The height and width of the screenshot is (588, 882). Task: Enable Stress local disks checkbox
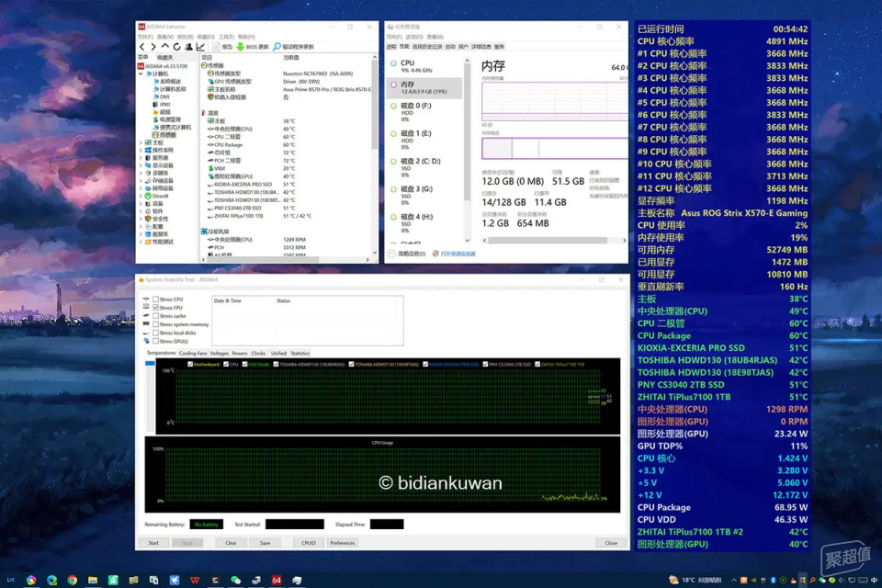(156, 334)
